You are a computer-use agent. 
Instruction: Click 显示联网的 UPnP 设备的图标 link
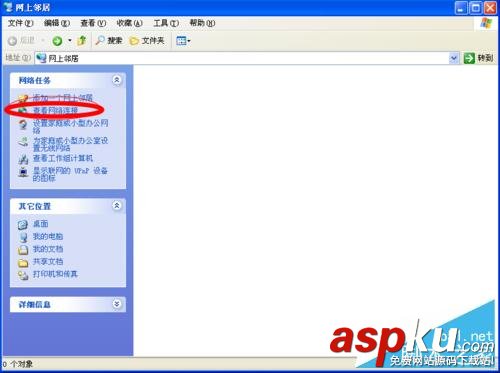click(70, 174)
